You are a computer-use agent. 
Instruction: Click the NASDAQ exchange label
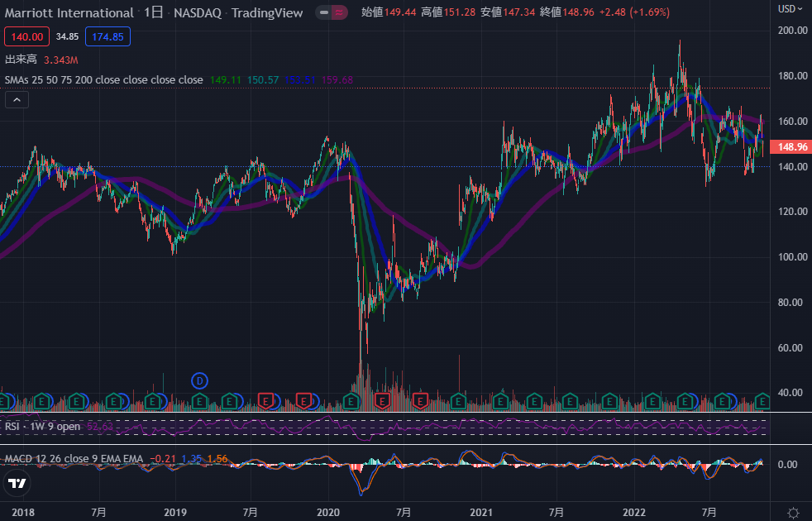tap(198, 13)
